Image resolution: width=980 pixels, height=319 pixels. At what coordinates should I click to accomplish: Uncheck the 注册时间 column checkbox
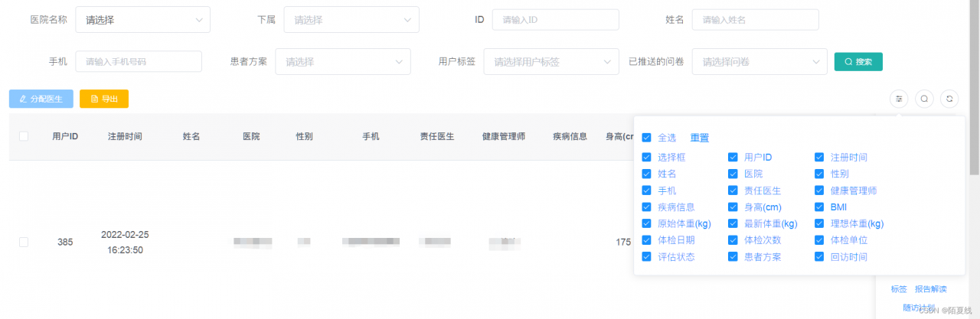(x=820, y=158)
